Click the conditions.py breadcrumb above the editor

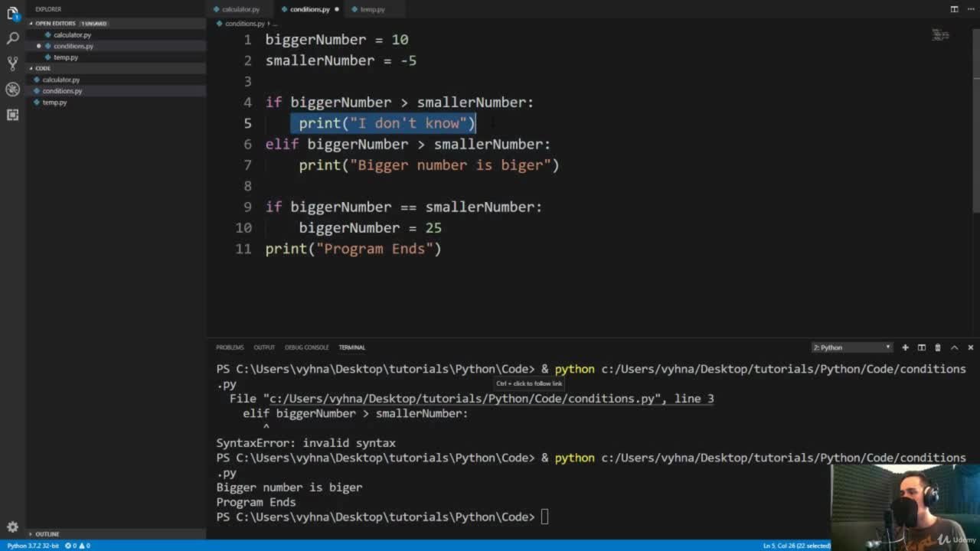pyautogui.click(x=245, y=24)
